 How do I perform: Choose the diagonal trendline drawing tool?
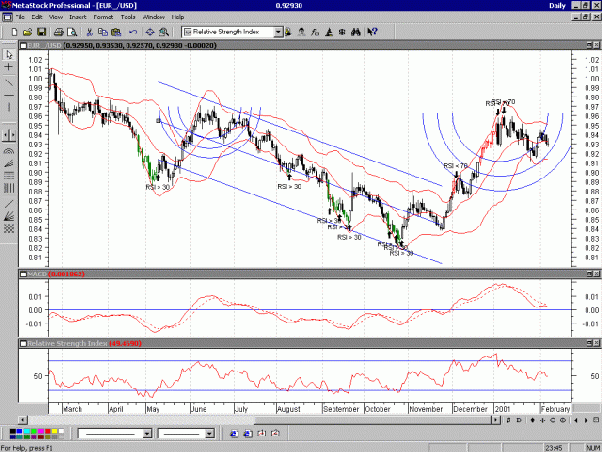click(9, 83)
